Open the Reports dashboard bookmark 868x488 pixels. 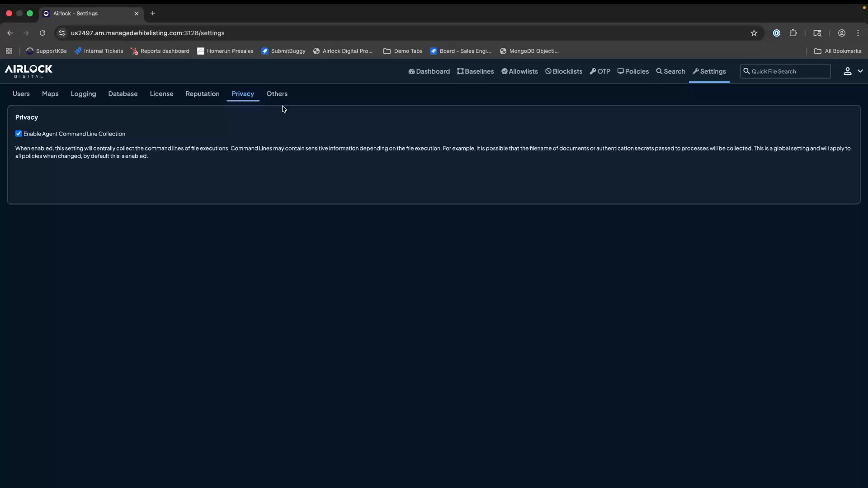(160, 51)
